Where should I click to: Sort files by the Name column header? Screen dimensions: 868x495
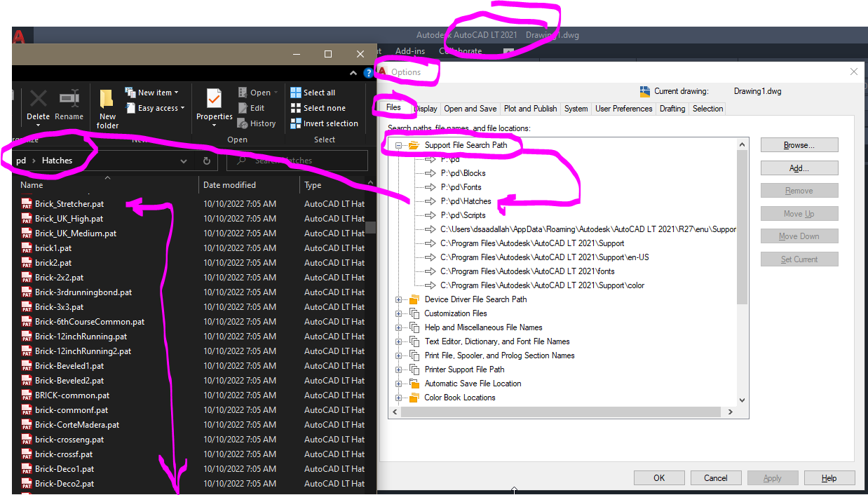pyautogui.click(x=32, y=185)
